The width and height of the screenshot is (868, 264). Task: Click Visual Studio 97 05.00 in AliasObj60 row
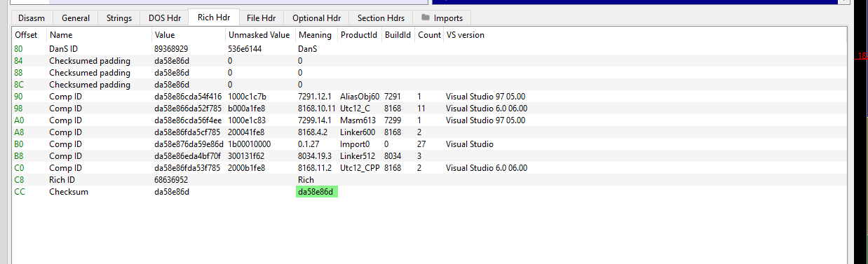point(485,97)
